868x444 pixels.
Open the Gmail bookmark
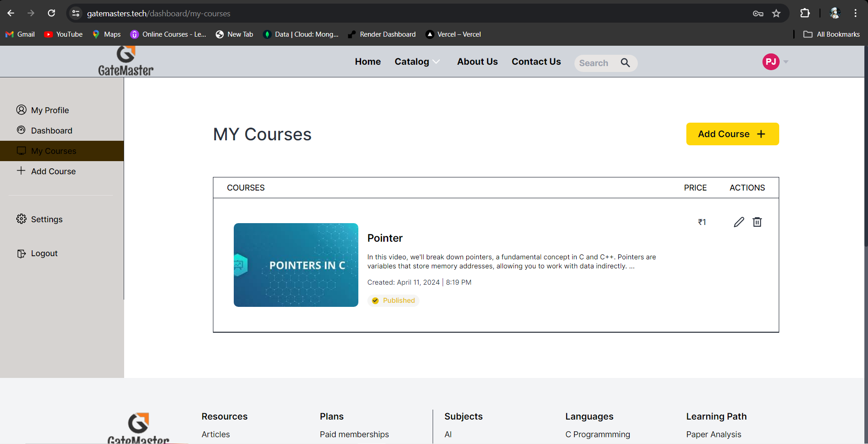tap(20, 34)
